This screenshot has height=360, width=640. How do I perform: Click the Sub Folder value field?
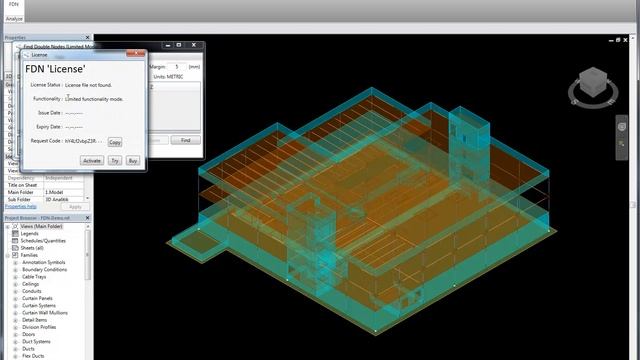point(64,200)
